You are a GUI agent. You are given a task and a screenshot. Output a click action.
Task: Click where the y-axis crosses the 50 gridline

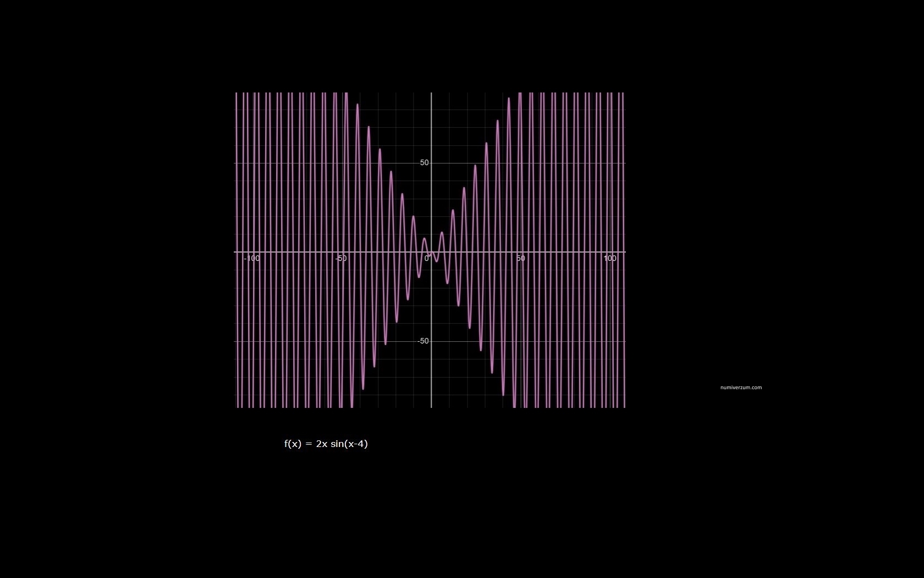tap(431, 163)
